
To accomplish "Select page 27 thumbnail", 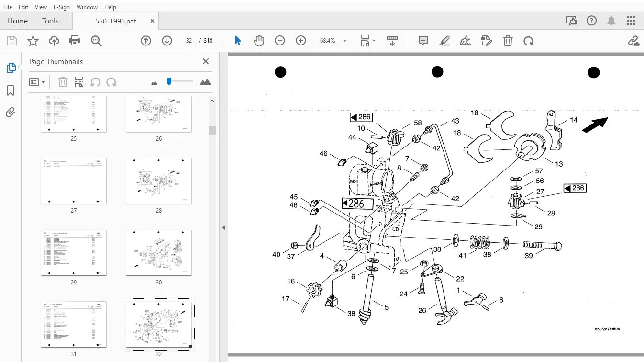I will 74,181.
